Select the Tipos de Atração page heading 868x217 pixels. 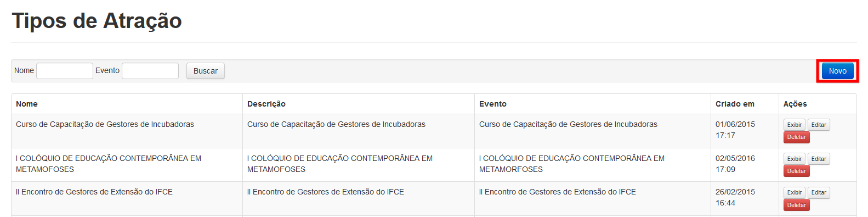97,21
